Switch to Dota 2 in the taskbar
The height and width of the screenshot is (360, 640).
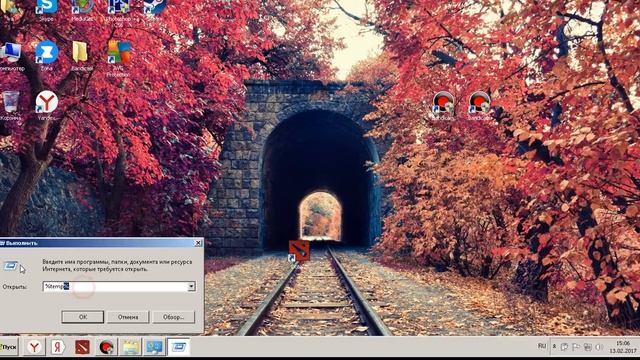click(x=82, y=347)
